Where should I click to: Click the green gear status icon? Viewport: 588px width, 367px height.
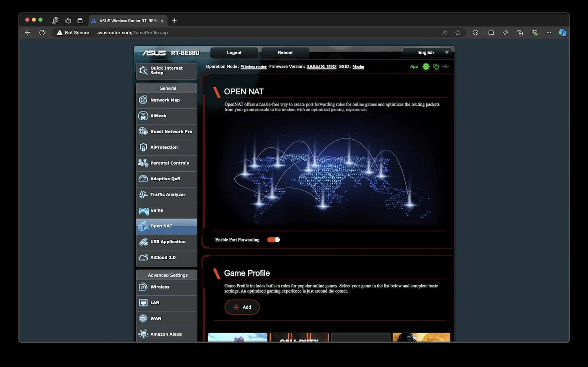426,67
